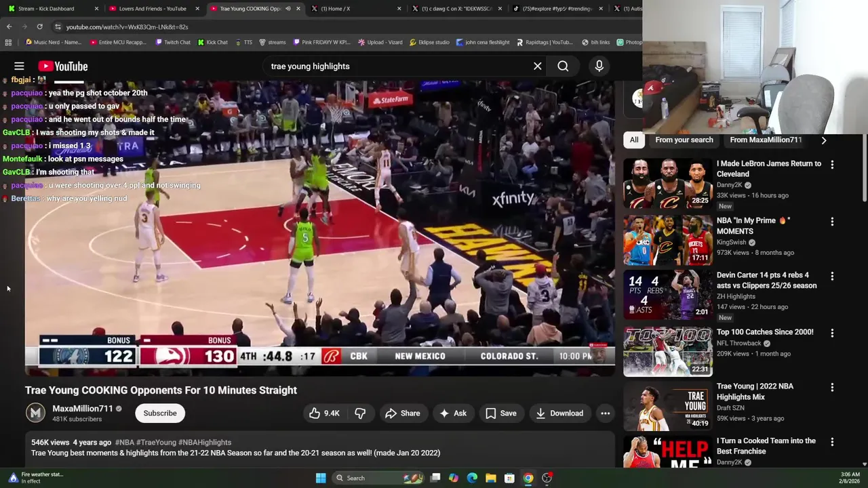Viewport: 868px width, 488px height.
Task: Open the YouTube guide hamburger menu
Action: coord(19,66)
